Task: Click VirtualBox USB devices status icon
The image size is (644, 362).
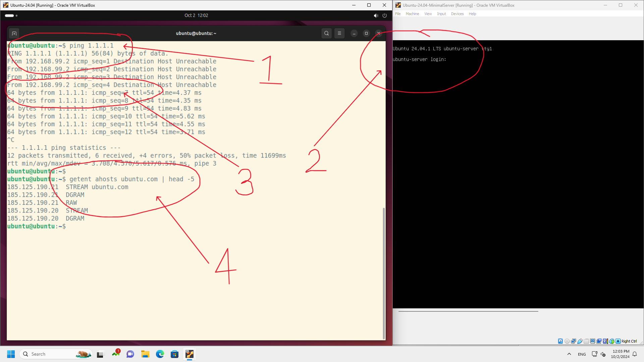Action: (x=580, y=341)
